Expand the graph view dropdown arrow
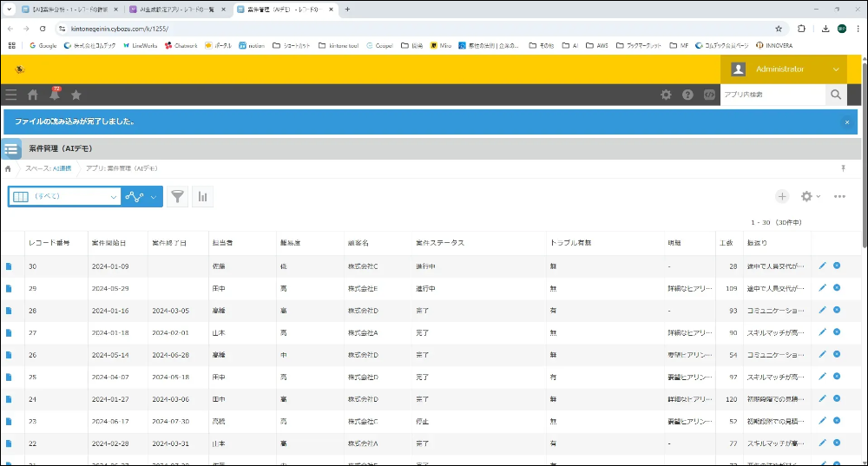 155,197
